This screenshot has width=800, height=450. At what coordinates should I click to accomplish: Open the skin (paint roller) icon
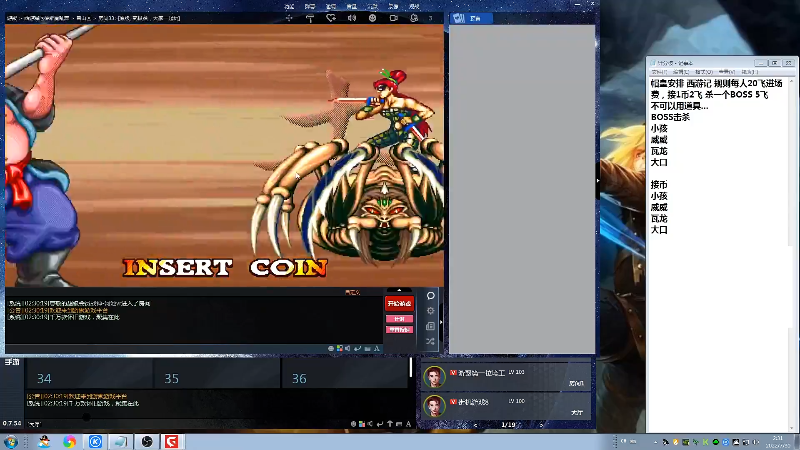[310, 18]
